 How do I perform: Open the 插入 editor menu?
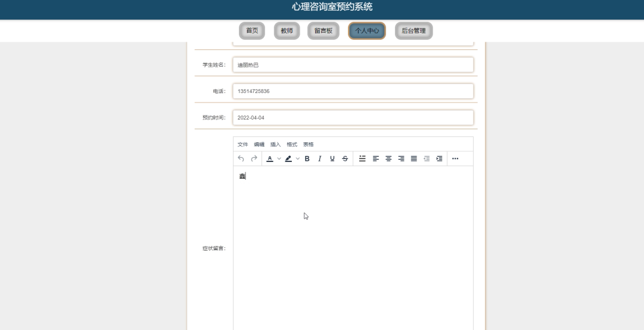point(276,145)
